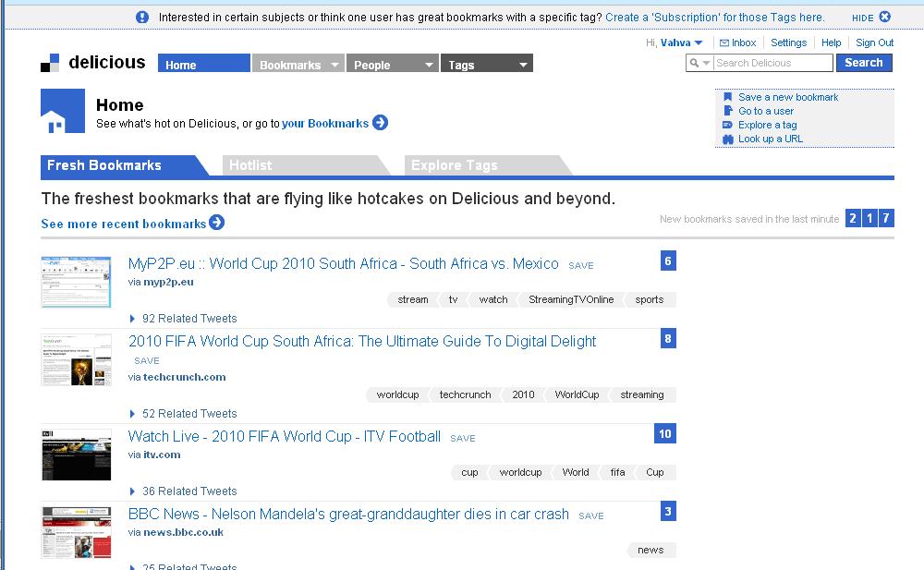Image resolution: width=924 pixels, height=570 pixels.
Task: Click the Search Delicious input field
Action: coord(772,63)
